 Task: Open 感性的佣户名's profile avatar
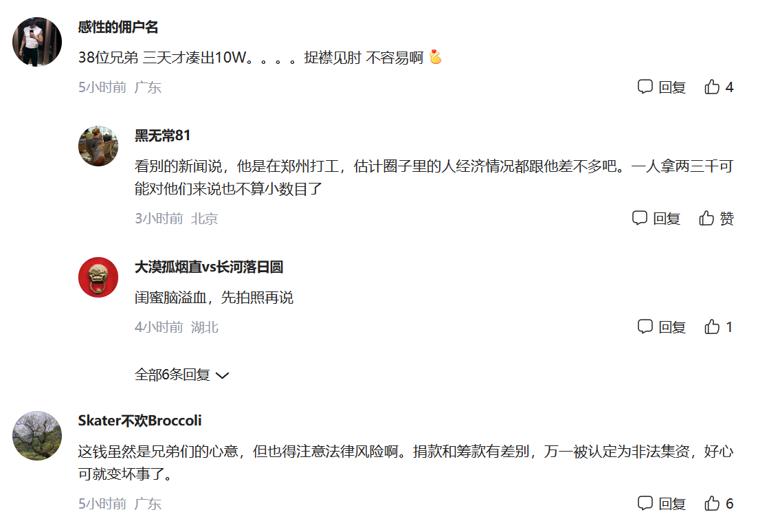(x=37, y=42)
